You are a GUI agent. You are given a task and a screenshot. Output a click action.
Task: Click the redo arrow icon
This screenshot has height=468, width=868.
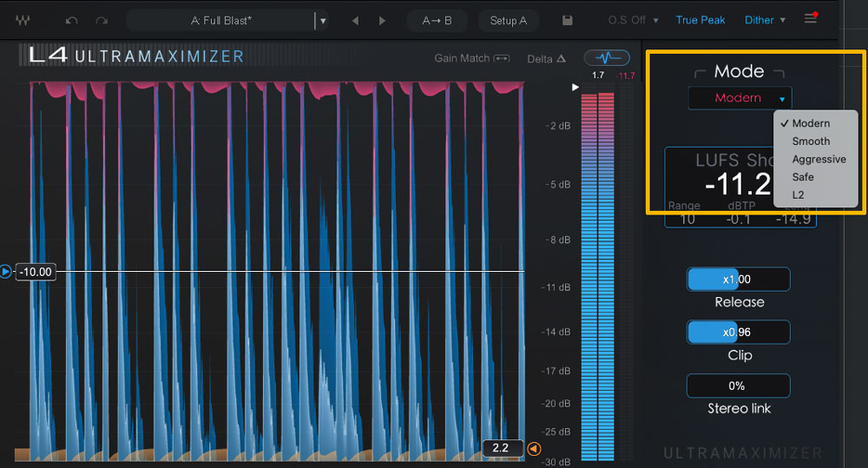coord(102,20)
